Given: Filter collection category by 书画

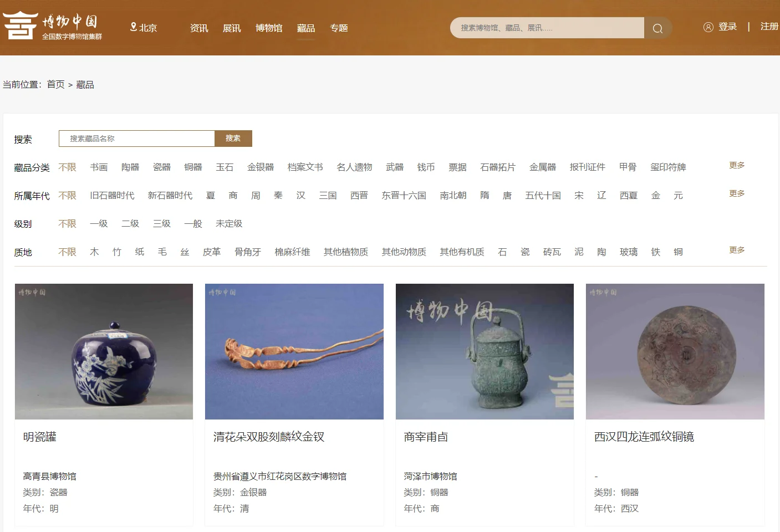Looking at the screenshot, I should click(x=99, y=167).
